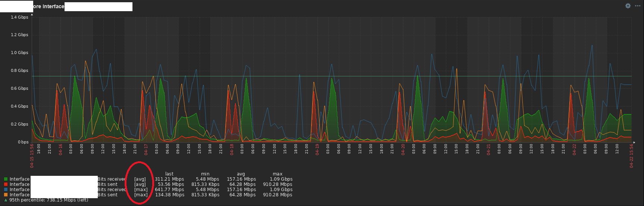Click the 04-16 date marker on axis
Viewport: 644px width, 206px height.
pos(60,149)
